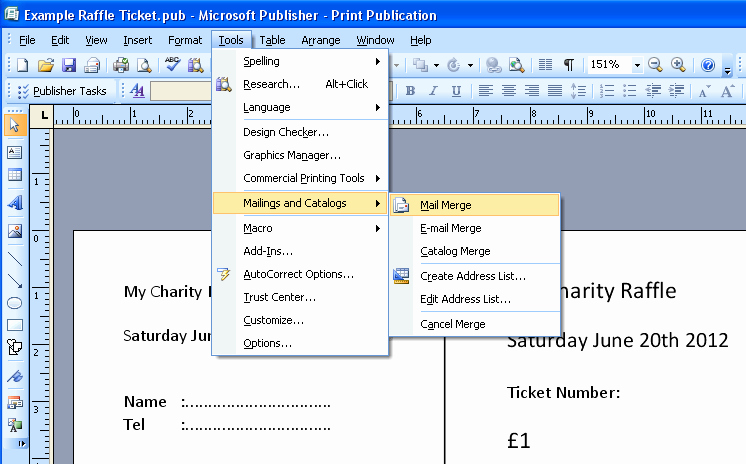This screenshot has width=746, height=464.
Task: Open Tools Options
Action: (x=300, y=343)
